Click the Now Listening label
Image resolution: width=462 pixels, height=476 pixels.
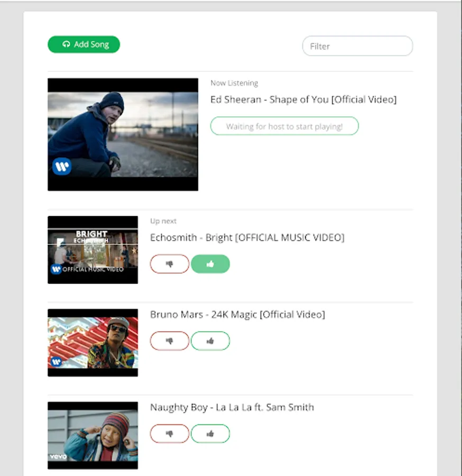[x=234, y=83]
